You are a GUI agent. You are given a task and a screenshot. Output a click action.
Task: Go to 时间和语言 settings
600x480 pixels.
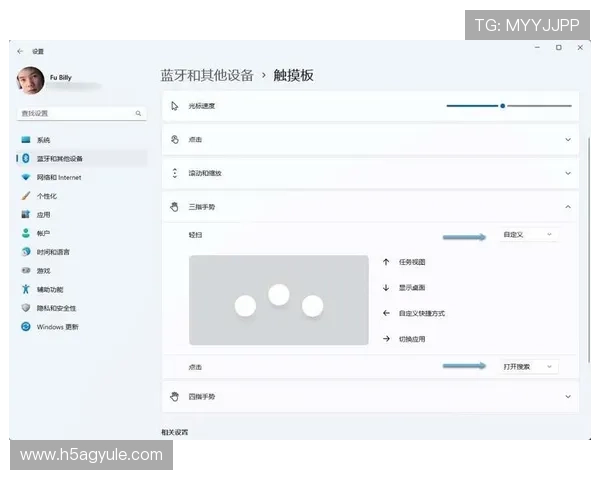82,251
